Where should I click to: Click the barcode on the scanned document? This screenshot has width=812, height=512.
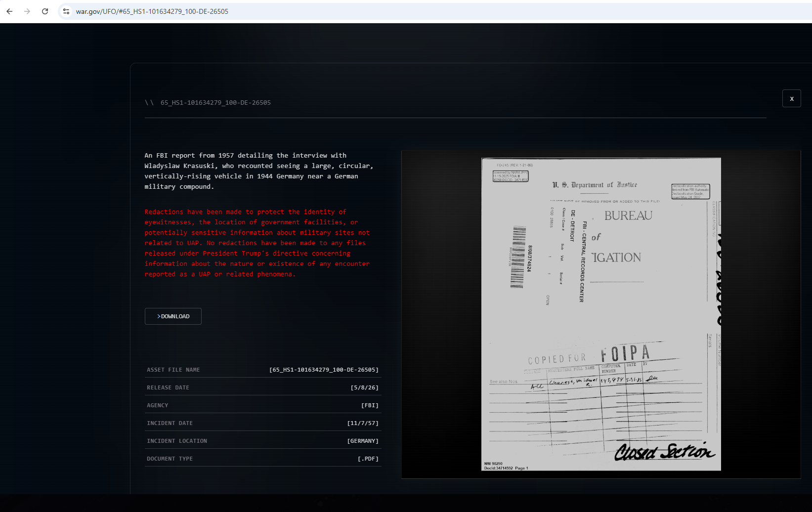[517, 257]
